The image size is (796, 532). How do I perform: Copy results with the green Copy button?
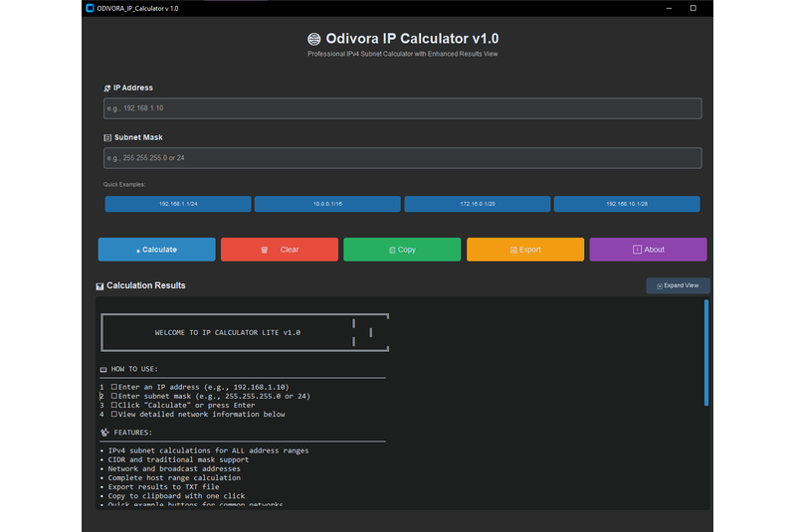(402, 250)
